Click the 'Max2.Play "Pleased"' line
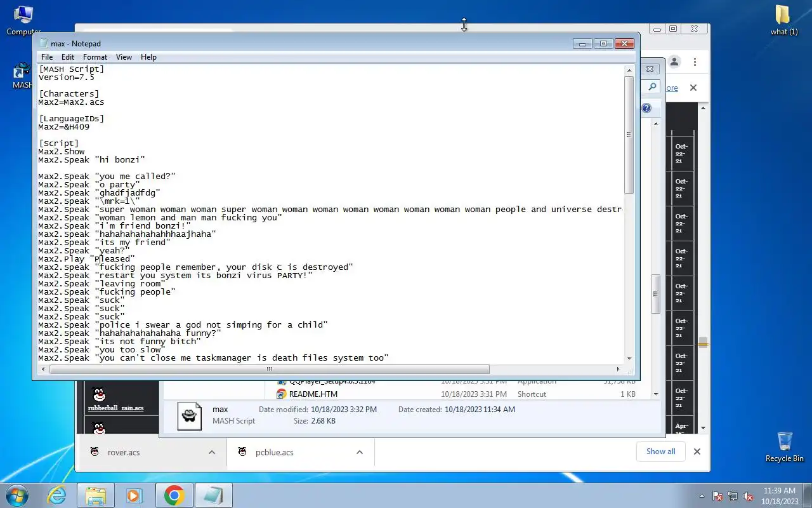812x508 pixels. tap(86, 259)
